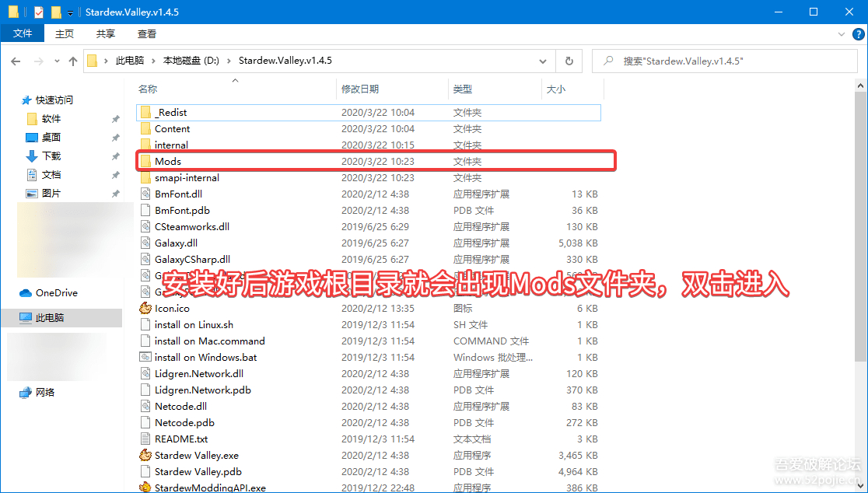Click the scroll-up arrow of file list
The width and height of the screenshot is (868, 493).
[861, 86]
